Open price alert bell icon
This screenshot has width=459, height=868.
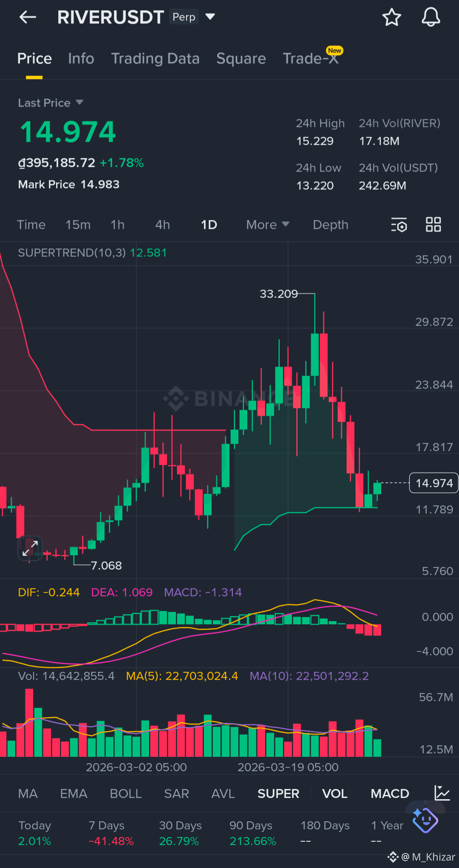point(431,17)
